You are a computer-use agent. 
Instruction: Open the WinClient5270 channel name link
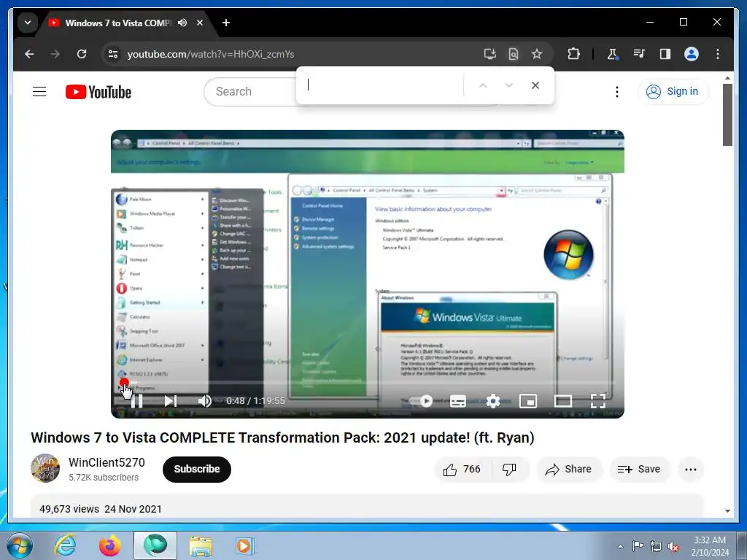coord(107,462)
